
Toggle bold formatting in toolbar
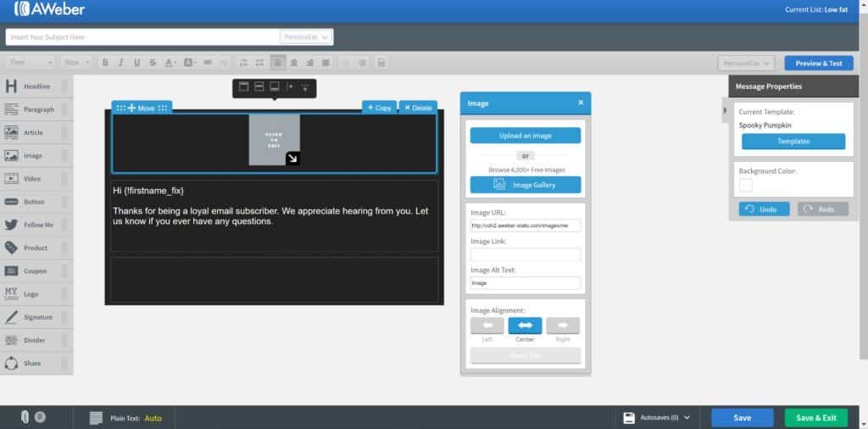105,63
